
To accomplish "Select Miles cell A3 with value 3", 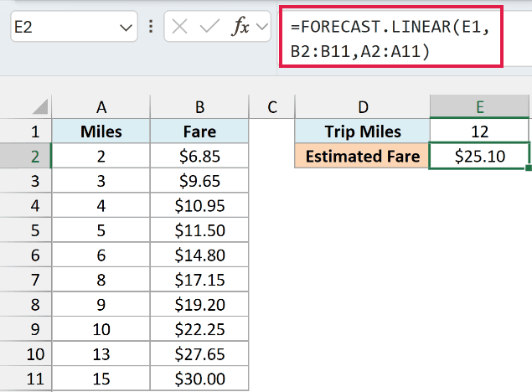I will [101, 181].
